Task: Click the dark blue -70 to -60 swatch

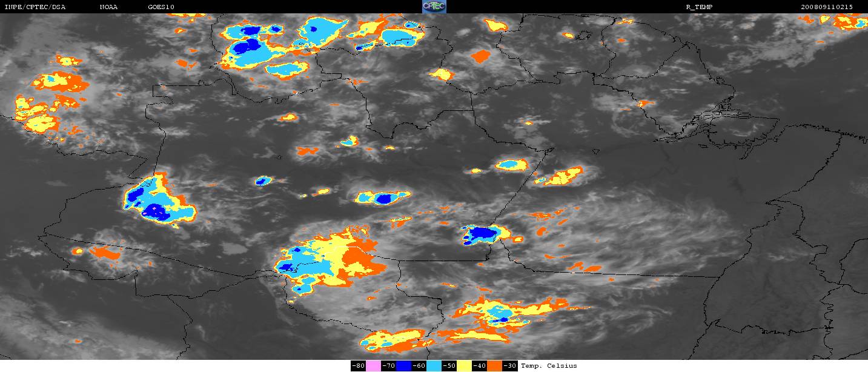Action: point(403,366)
